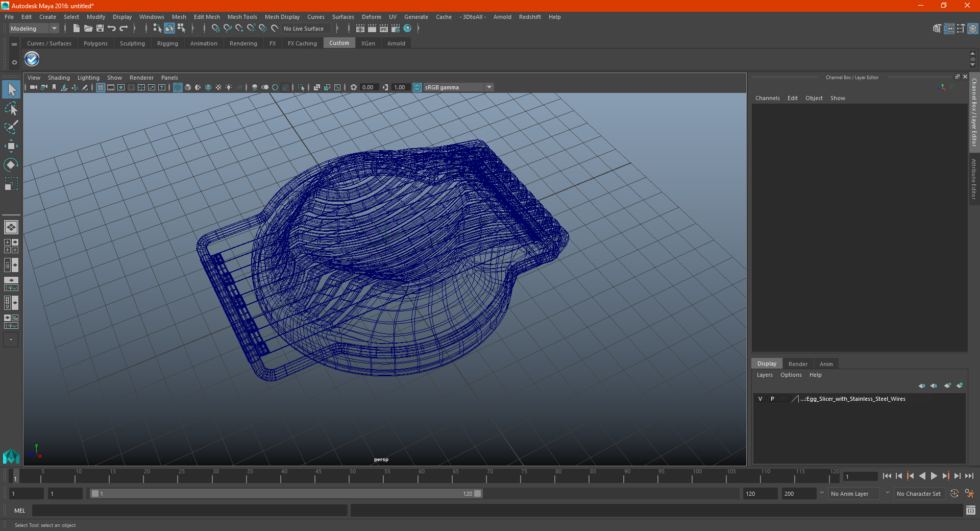Open the Render View window

click(360, 29)
